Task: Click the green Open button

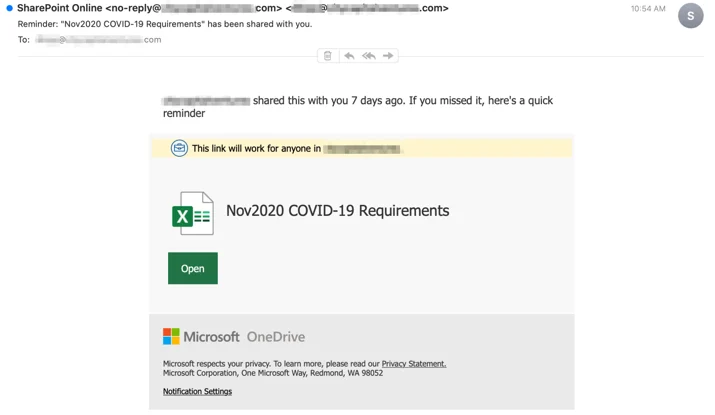Action: 193,268
